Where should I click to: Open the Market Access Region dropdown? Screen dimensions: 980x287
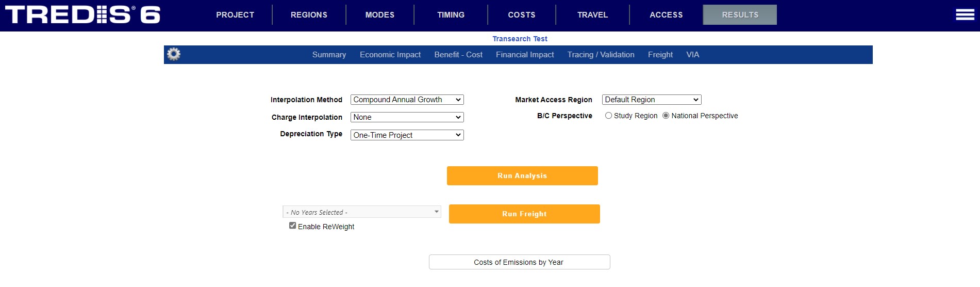pos(651,100)
